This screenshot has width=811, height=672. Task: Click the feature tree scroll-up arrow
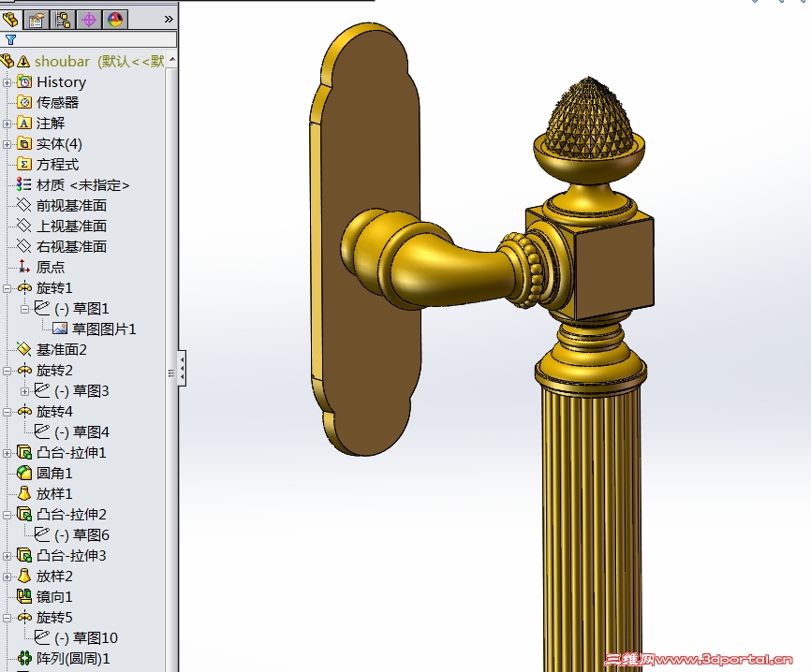click(x=172, y=60)
